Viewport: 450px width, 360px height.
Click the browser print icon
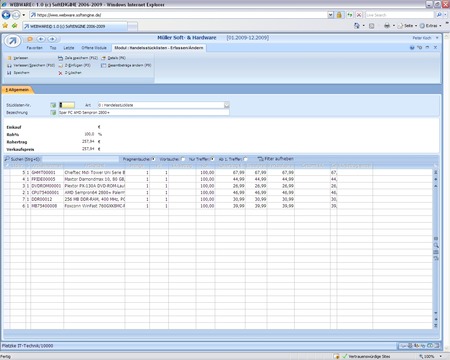(x=387, y=26)
